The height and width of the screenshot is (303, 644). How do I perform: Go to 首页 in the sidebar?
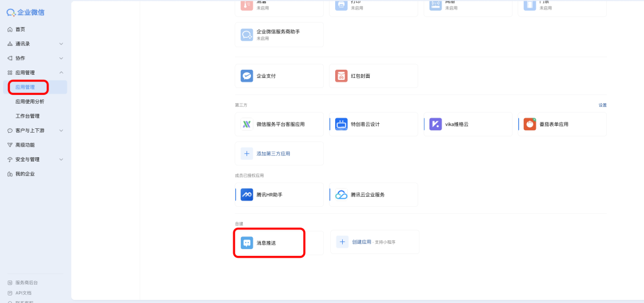(x=20, y=30)
